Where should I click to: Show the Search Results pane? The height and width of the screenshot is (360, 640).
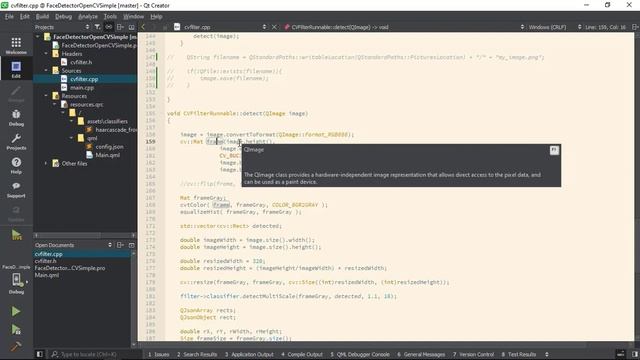point(197,354)
